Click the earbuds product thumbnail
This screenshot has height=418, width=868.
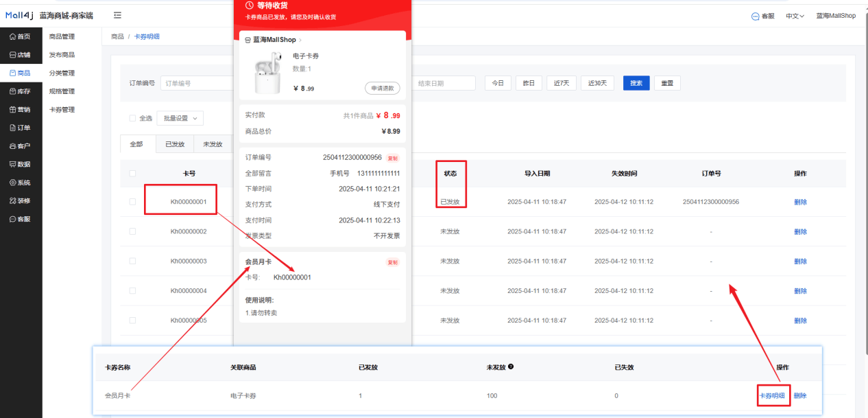[x=267, y=73]
